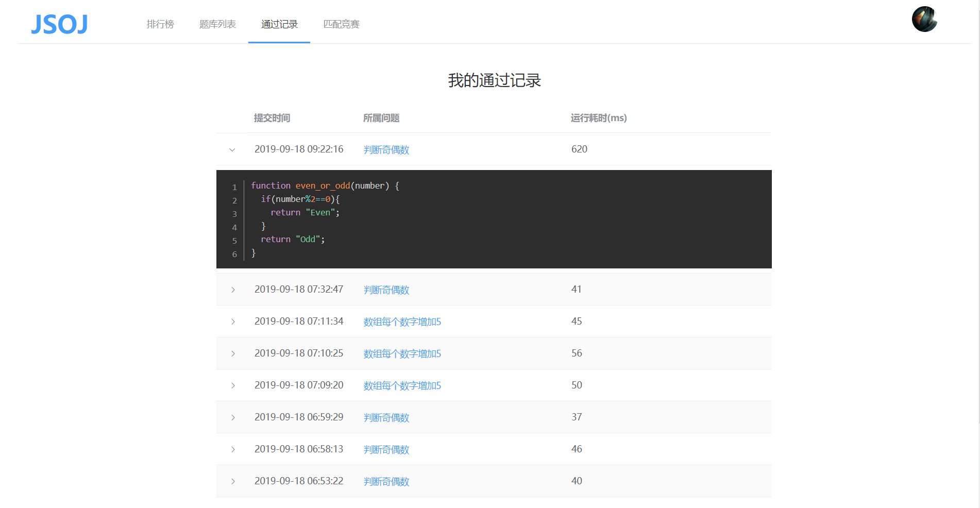Open 数组每个数字增加5 link in the 07:09:20 row
This screenshot has height=508, width=980.
(402, 385)
